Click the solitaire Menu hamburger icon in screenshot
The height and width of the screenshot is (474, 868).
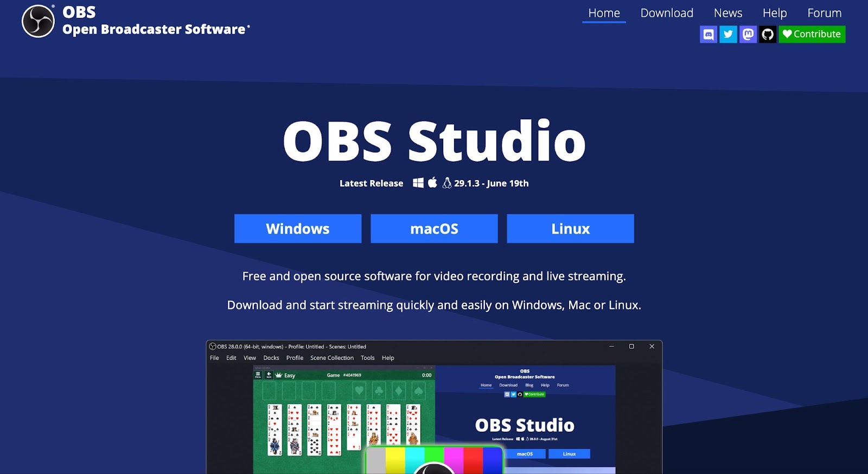point(258,375)
